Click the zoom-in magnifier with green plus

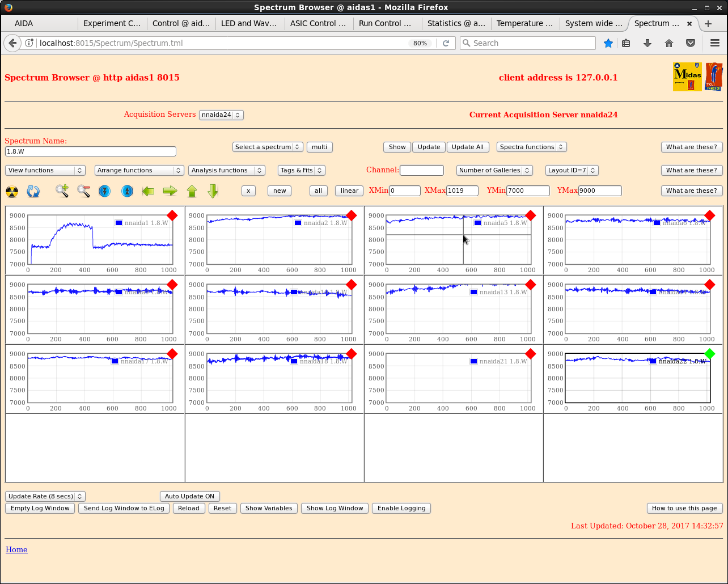(62, 191)
